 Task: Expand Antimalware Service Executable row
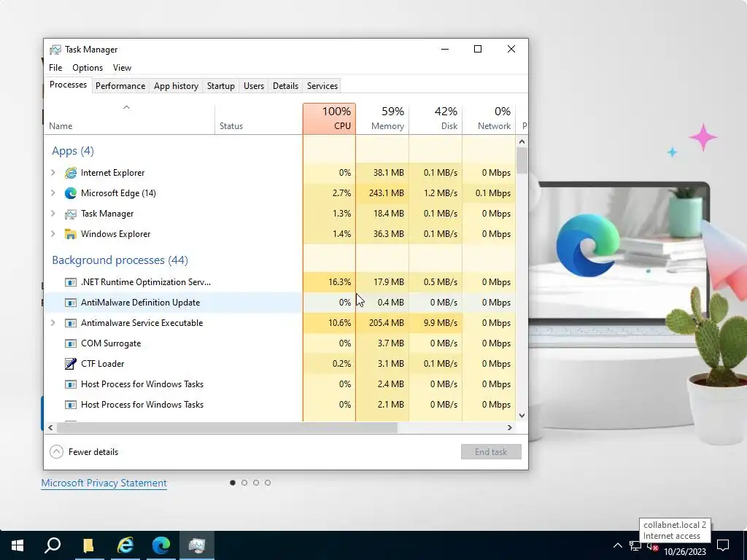coord(53,323)
